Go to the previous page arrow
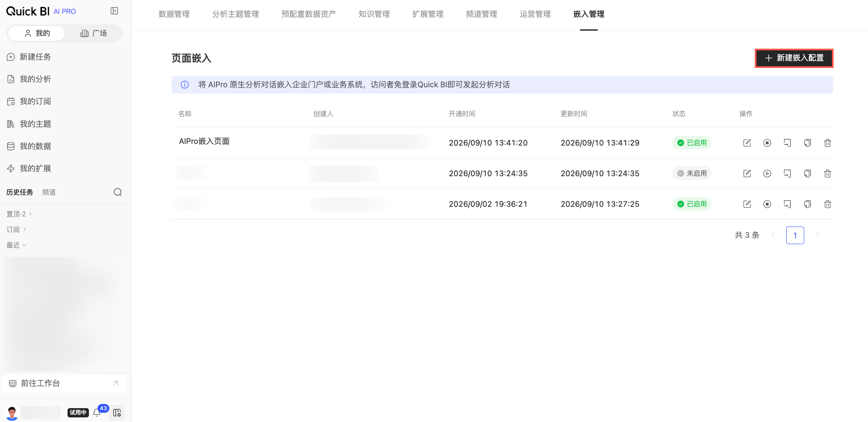 (x=773, y=235)
